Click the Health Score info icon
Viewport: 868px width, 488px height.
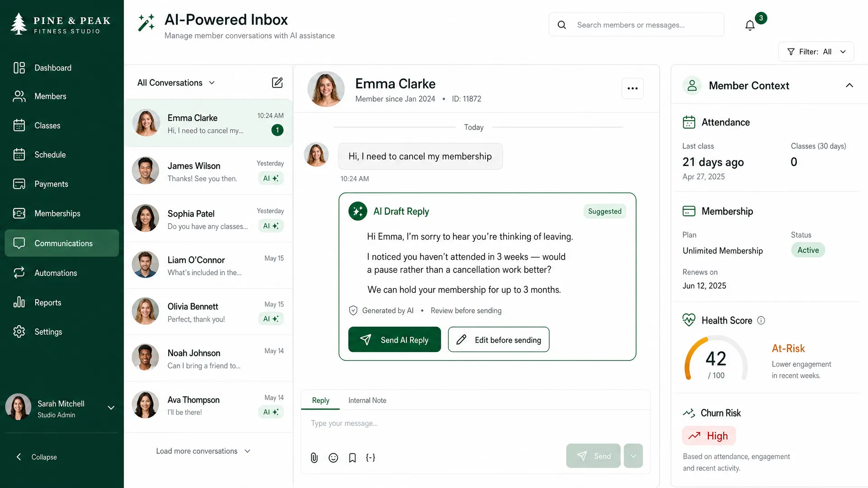tap(761, 320)
